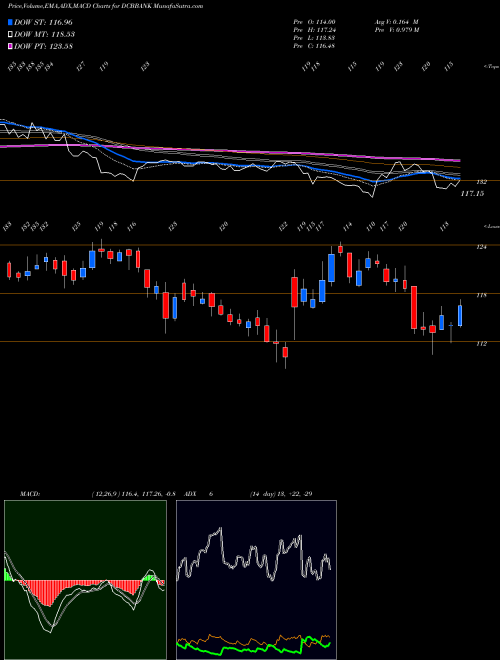Click the last blue candlestick on the chart
The height and width of the screenshot is (660, 500).
coord(460,315)
